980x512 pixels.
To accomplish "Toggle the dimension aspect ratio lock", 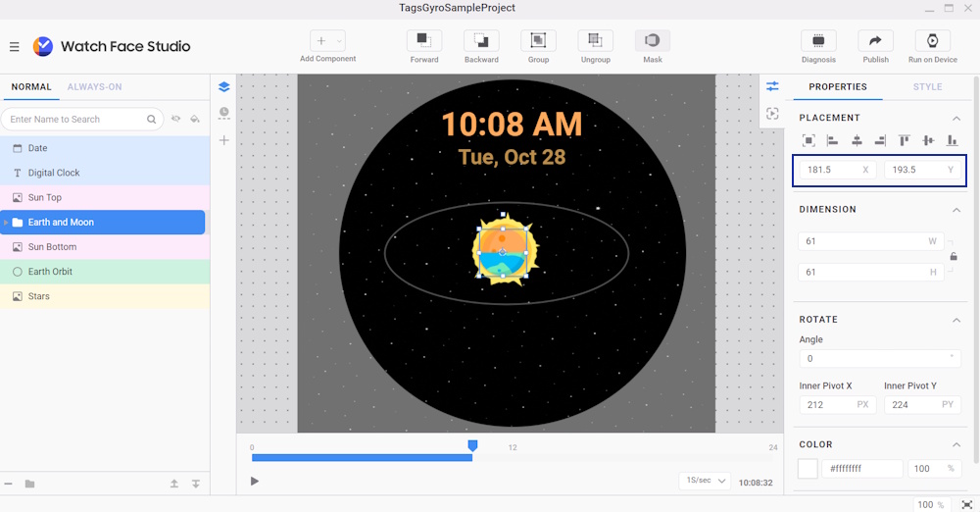I will (x=954, y=257).
